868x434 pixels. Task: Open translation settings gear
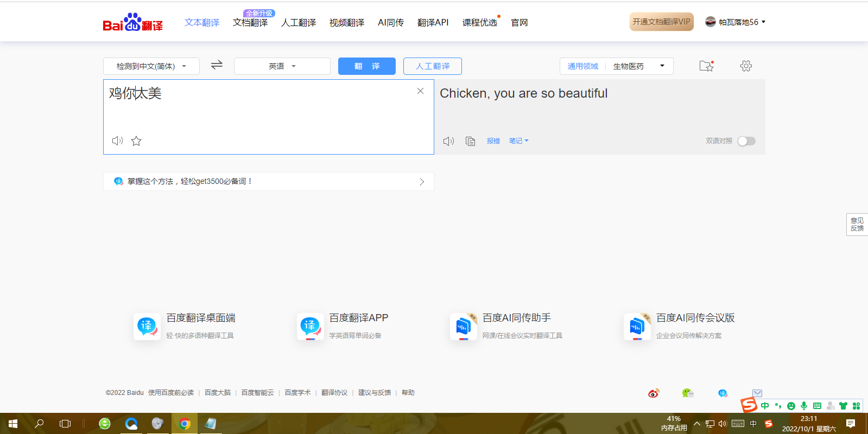(x=746, y=66)
